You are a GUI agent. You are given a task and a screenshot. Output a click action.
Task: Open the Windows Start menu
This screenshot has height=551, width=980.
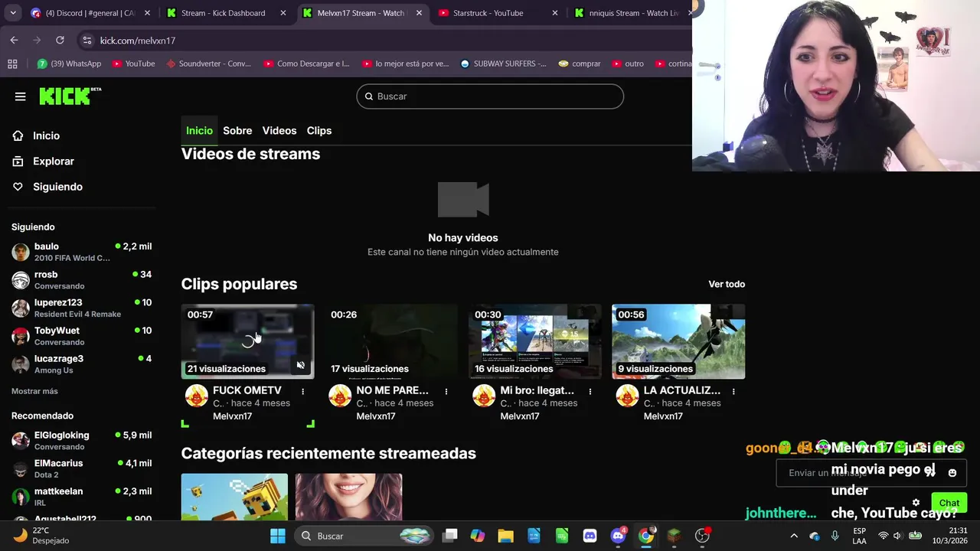[278, 536]
